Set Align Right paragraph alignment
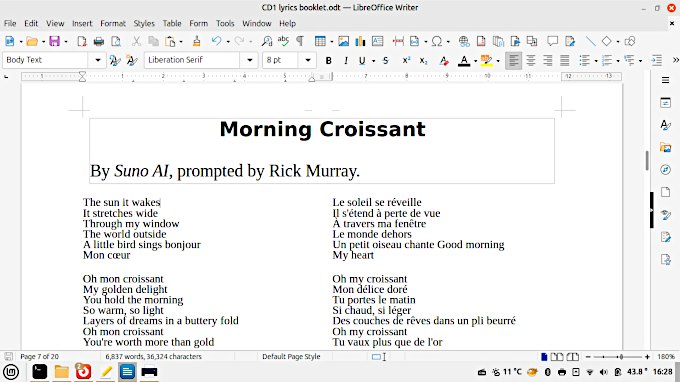This screenshot has height=382, width=680. click(547, 60)
